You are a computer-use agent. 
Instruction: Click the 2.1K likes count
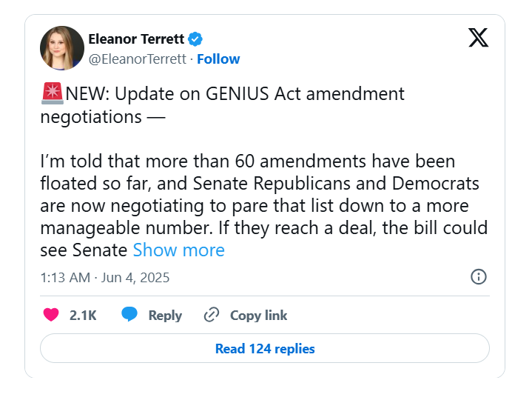click(83, 316)
